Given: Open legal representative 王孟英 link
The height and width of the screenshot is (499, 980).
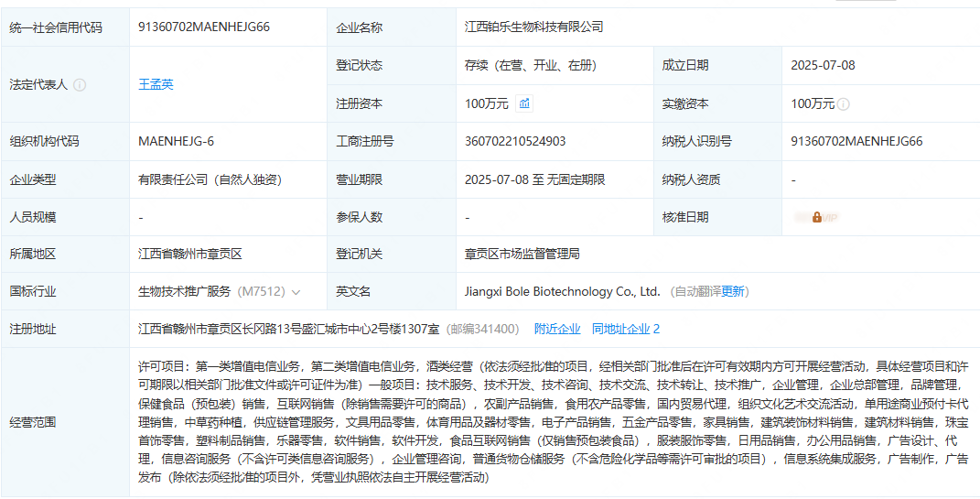Looking at the screenshot, I should point(156,84).
